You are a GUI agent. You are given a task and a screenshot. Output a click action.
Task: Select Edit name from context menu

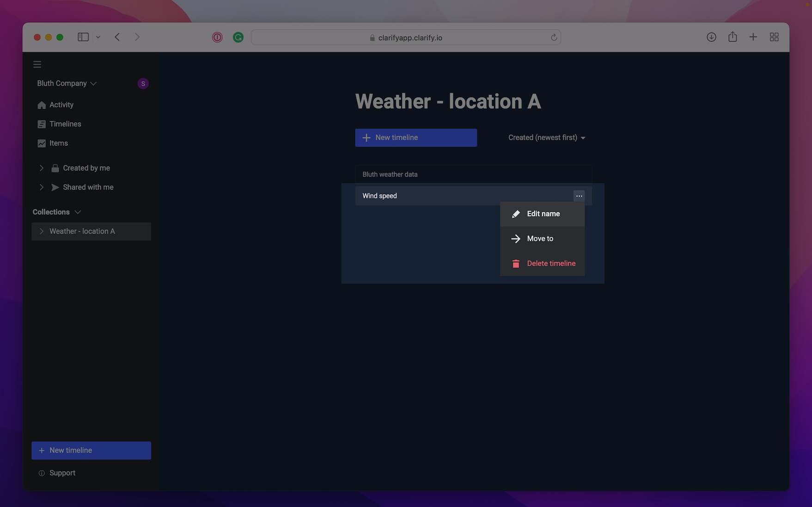[543, 214]
